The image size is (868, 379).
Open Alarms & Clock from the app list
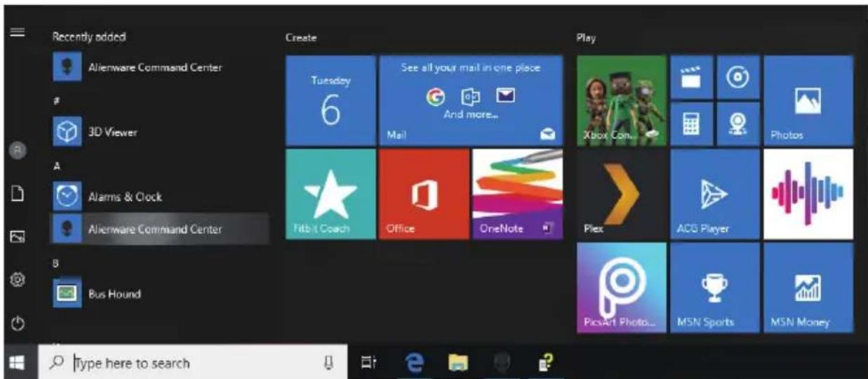[x=160, y=197]
